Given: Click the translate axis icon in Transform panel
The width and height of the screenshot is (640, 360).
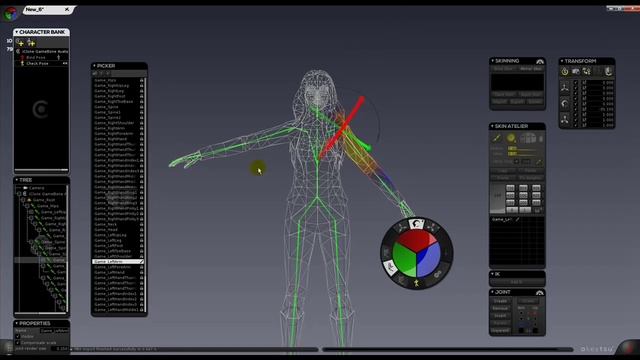Looking at the screenshot, I should [x=564, y=87].
